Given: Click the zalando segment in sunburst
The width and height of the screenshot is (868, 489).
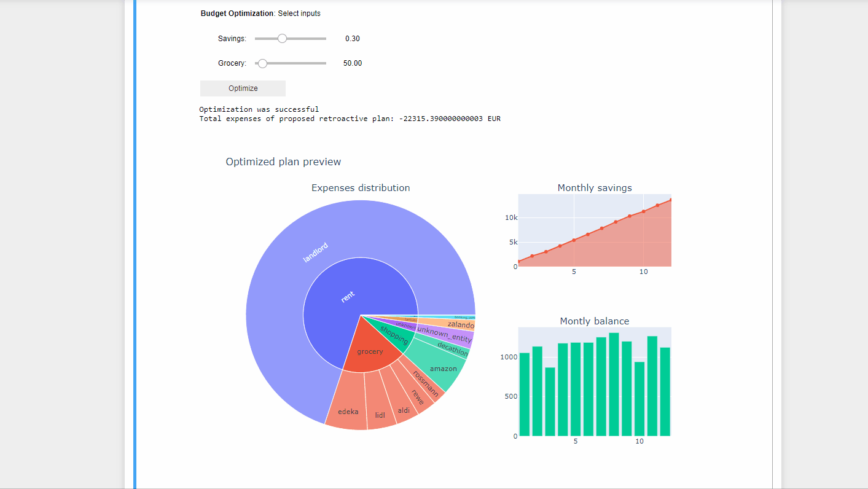Looking at the screenshot, I should (x=460, y=324).
